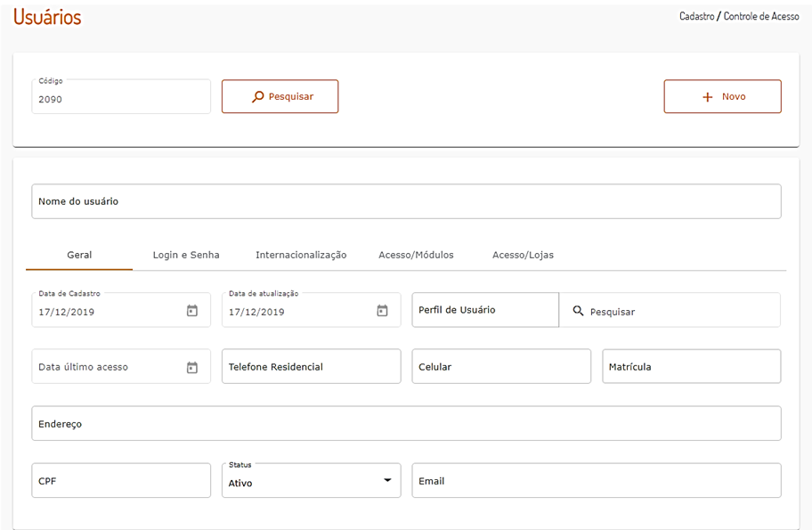Switch to the Geral tab
812x530 pixels.
pyautogui.click(x=79, y=255)
